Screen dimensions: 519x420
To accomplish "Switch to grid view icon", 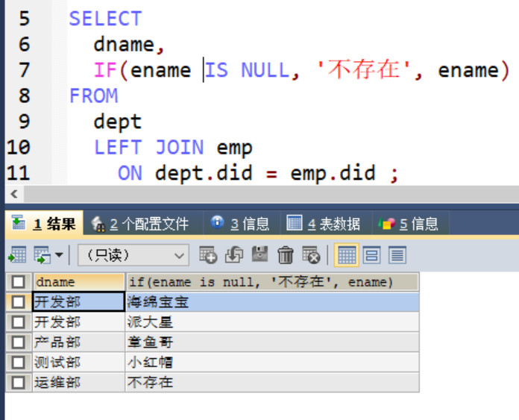I will [347, 255].
